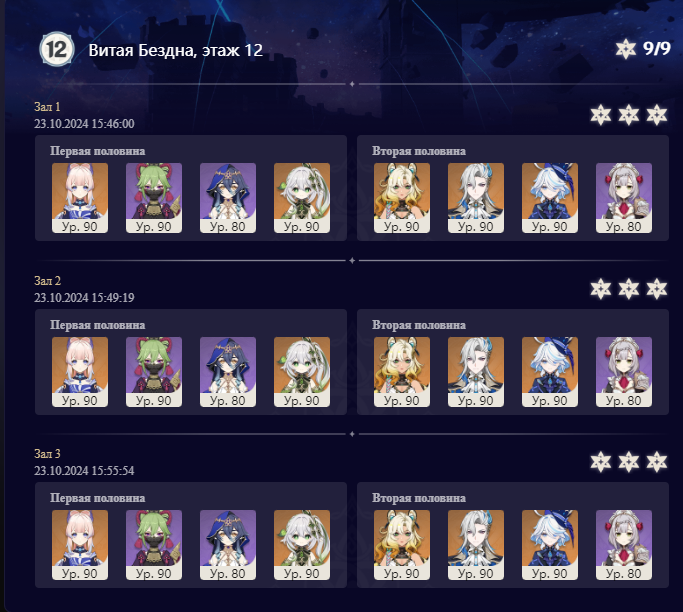Click the last star of Зал 2 rating
This screenshot has height=612, width=683.
[656, 289]
